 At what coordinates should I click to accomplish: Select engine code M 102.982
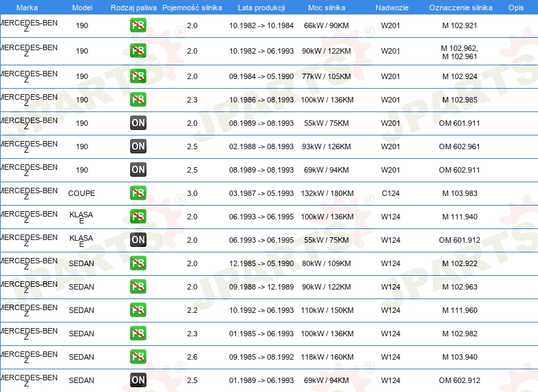460,334
